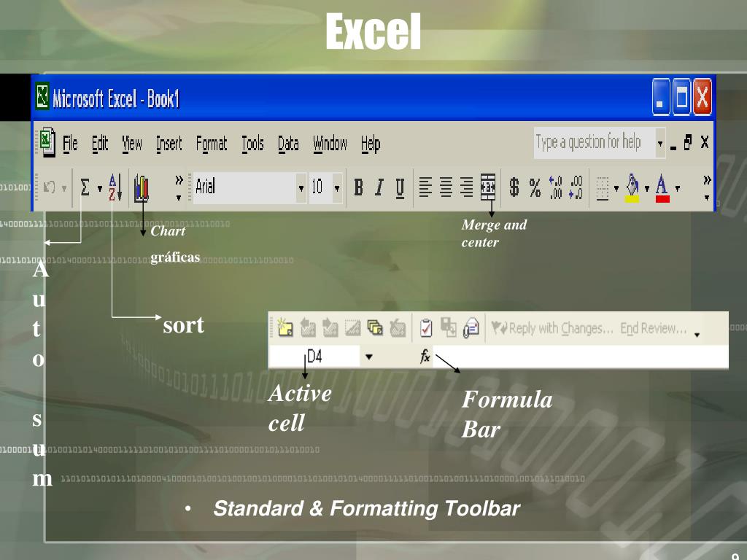The width and height of the screenshot is (747, 560).
Task: Open the Help menu
Action: pos(370,144)
